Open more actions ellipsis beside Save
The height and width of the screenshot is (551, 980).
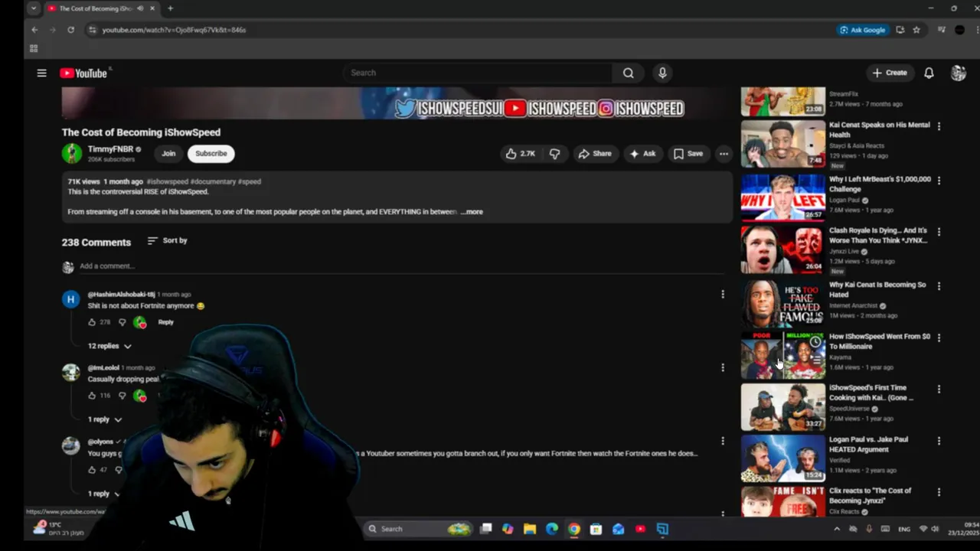724,154
